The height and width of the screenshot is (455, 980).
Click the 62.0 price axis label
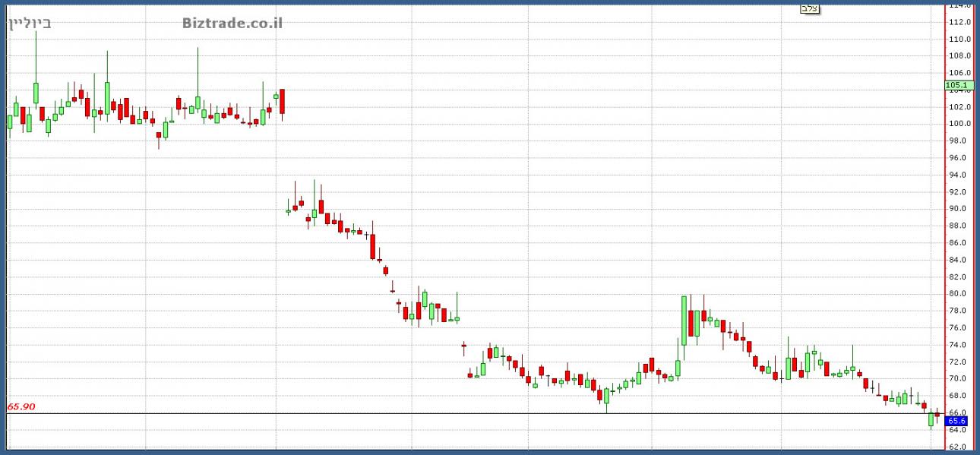pyautogui.click(x=957, y=447)
